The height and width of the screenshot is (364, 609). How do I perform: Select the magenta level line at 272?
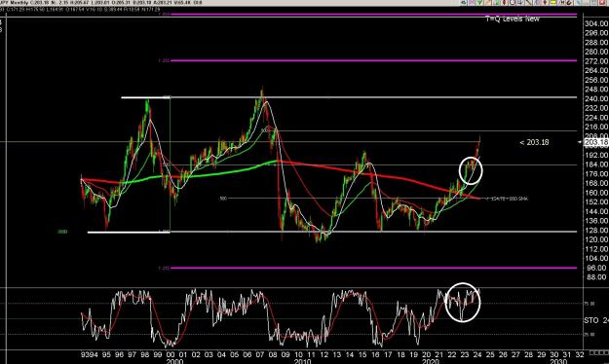[x=373, y=60]
